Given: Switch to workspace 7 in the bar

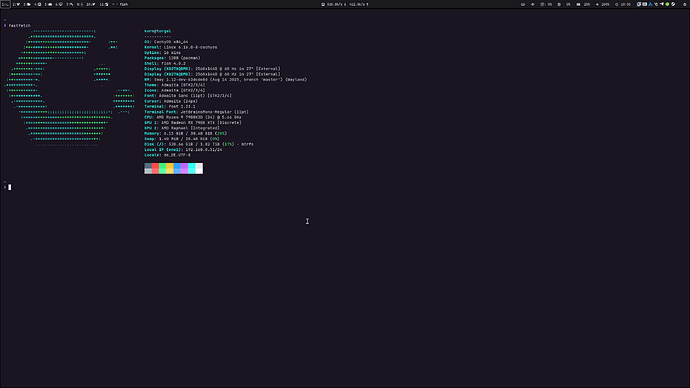Looking at the screenshot, I should 70,4.
